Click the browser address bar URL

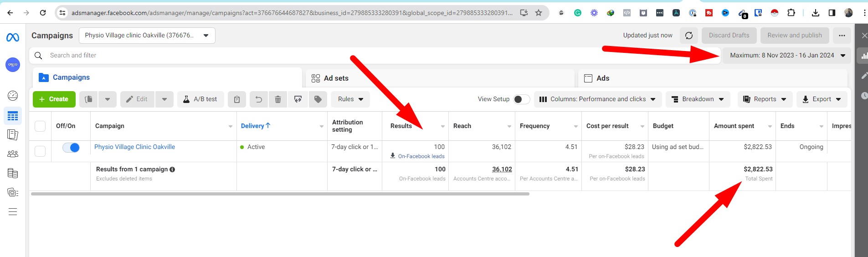coord(292,13)
